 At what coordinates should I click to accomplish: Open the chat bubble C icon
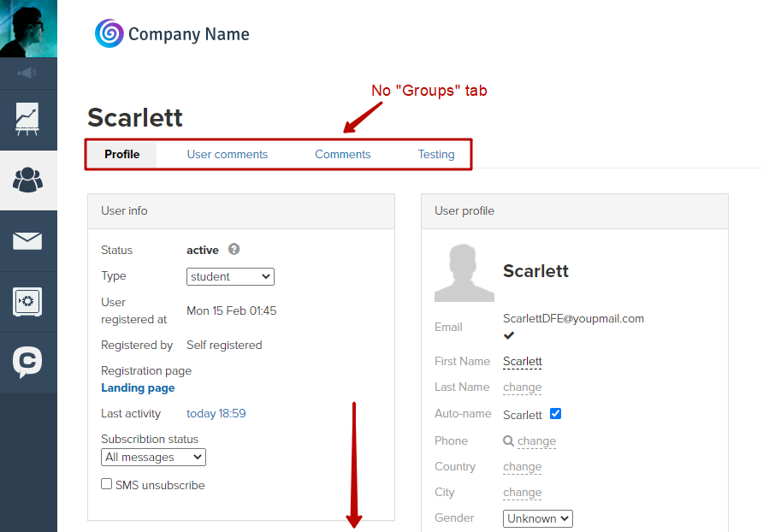[27, 362]
